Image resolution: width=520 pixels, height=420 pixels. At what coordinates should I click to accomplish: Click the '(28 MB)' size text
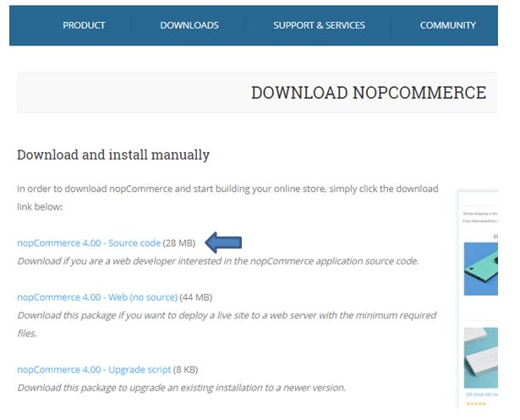(179, 243)
